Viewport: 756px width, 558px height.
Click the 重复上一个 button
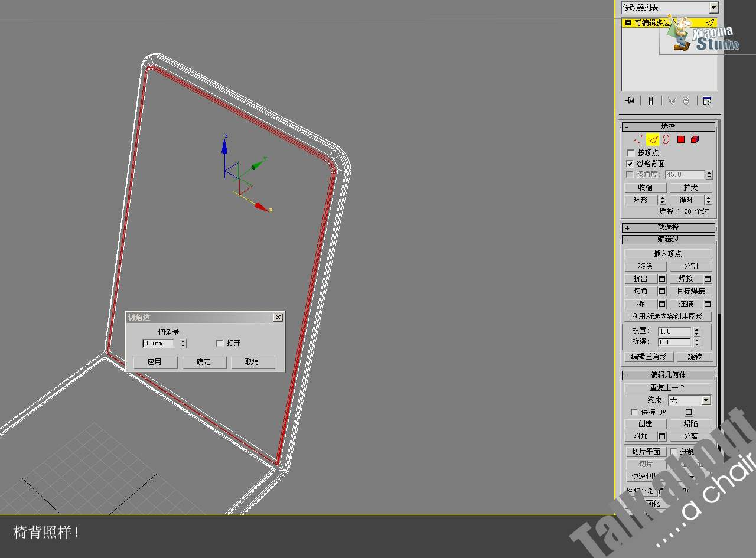(x=668, y=388)
